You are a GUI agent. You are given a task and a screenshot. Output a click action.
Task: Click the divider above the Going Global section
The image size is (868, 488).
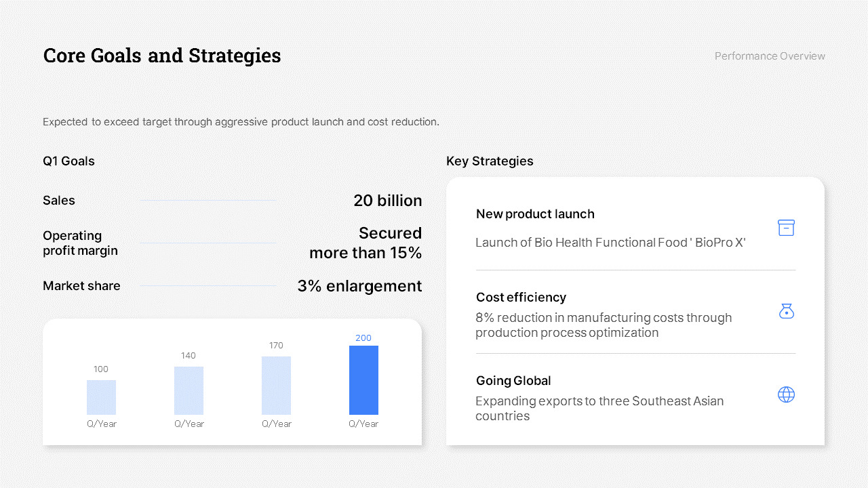click(x=635, y=354)
